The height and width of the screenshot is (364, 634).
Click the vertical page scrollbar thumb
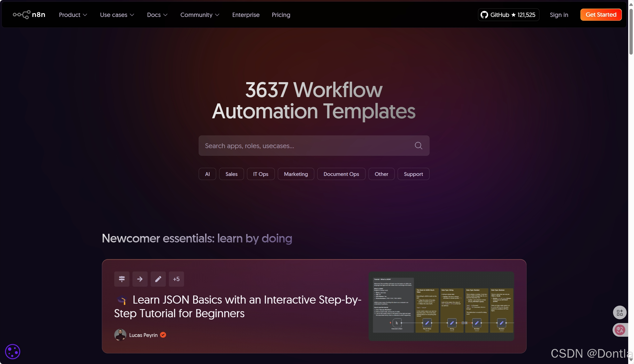tap(631, 32)
